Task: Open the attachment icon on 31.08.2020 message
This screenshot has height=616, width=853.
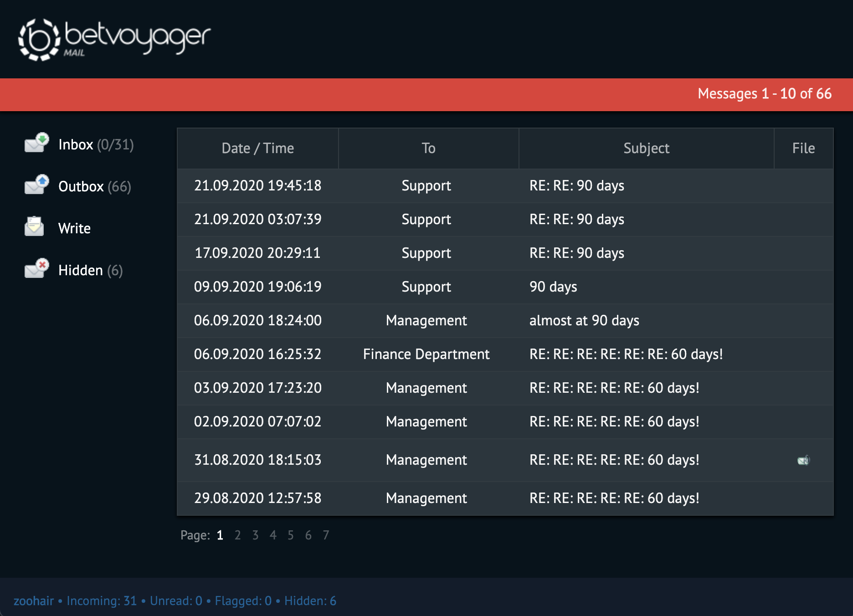Action: pos(803,460)
